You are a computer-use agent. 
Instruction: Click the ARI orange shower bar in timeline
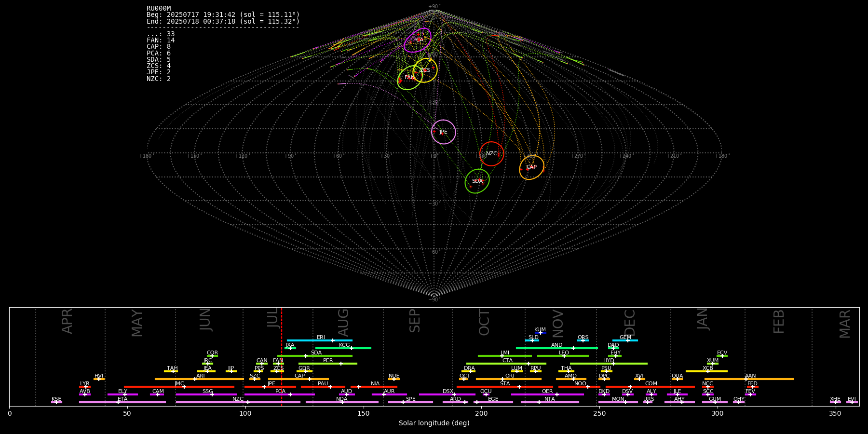click(199, 379)
